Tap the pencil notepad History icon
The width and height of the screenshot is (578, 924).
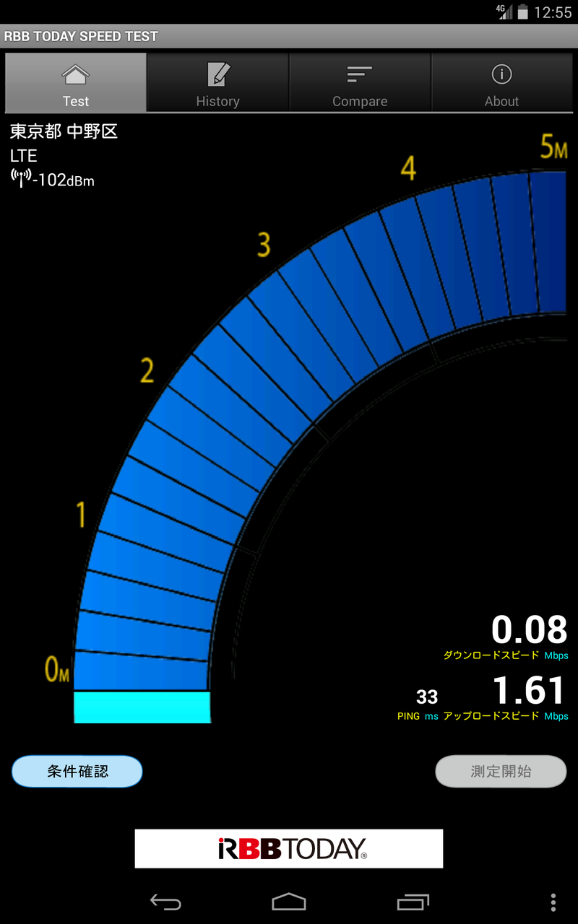[x=217, y=74]
